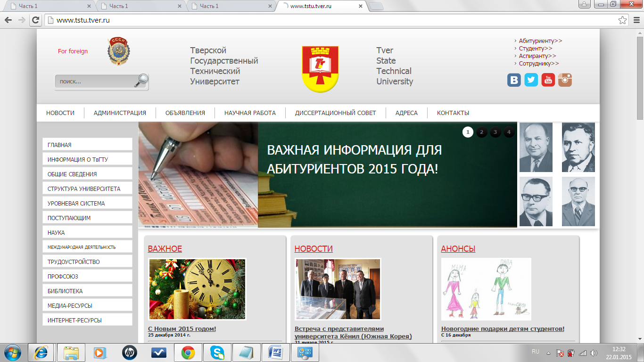Switch to Chrome in taskbar
644x362 pixels.
pos(188,352)
